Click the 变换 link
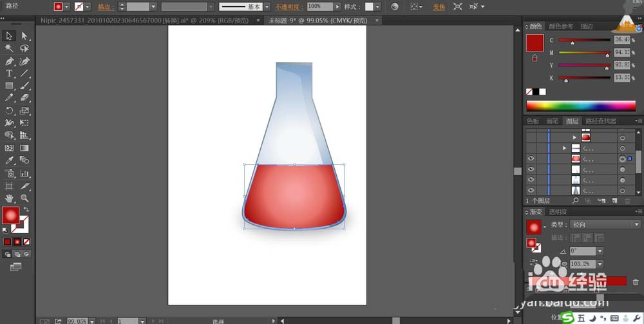The image size is (644, 324). click(x=439, y=7)
